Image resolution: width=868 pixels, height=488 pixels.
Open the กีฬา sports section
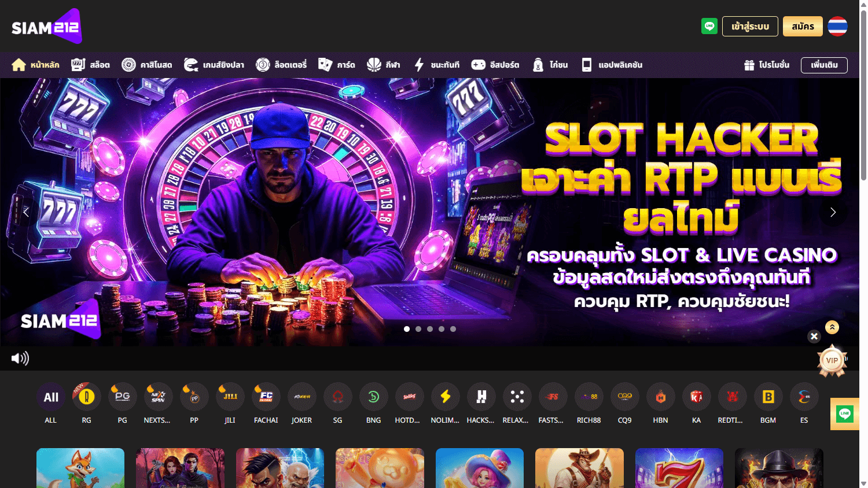pos(383,65)
